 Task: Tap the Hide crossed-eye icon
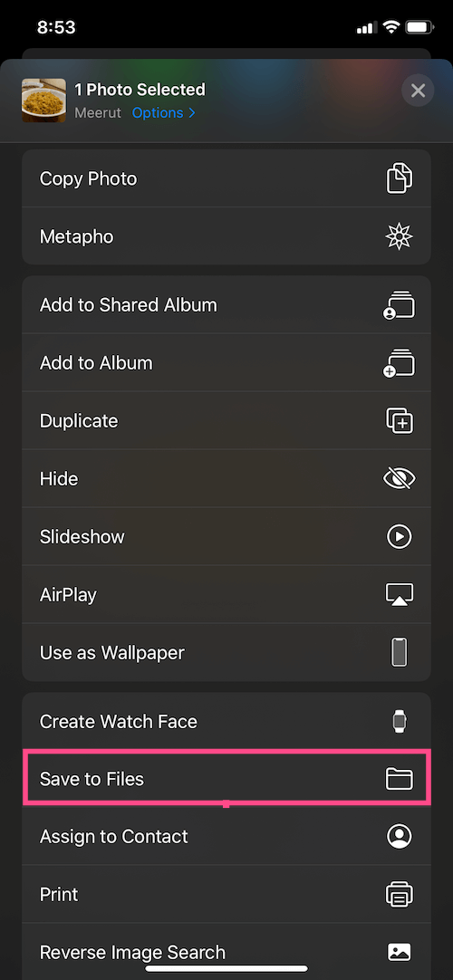(400, 479)
